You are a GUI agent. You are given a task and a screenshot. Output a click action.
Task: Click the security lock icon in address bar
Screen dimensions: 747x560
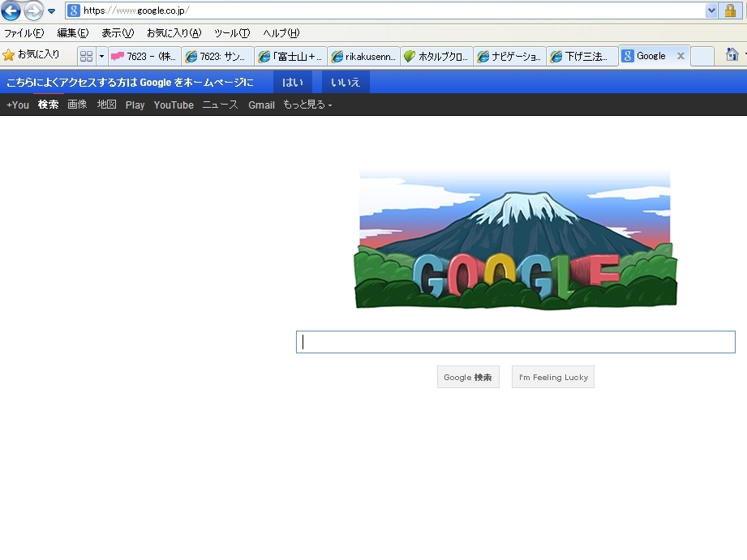[x=730, y=11]
